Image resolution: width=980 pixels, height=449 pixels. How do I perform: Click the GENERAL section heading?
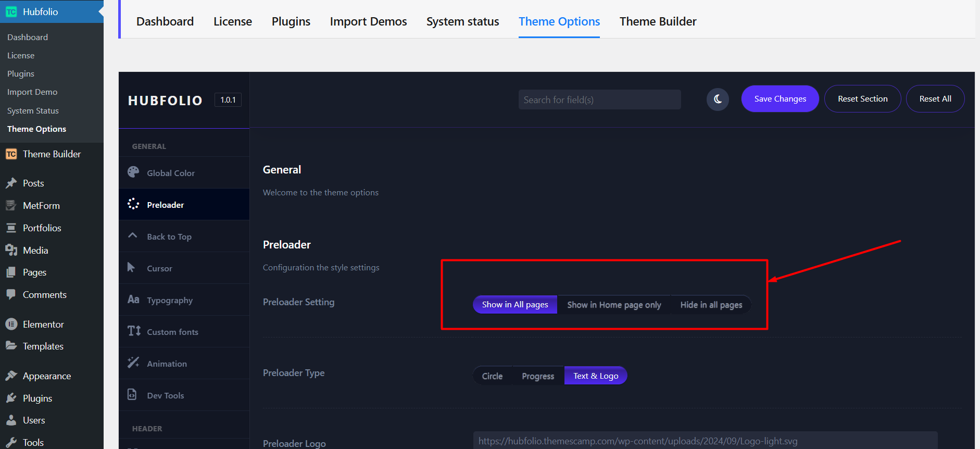click(149, 146)
